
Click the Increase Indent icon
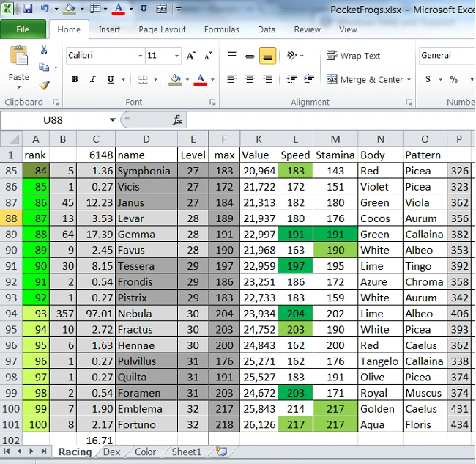[309, 79]
